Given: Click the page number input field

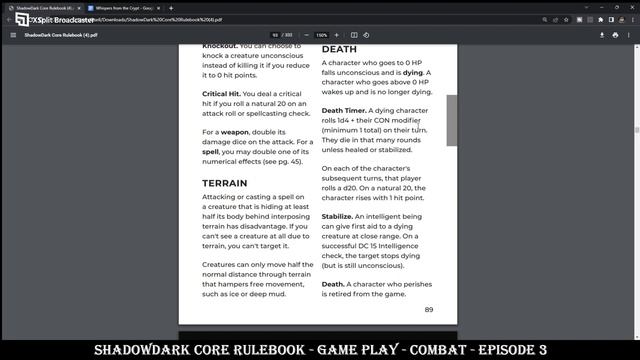Looking at the screenshot, I should pos(275,35).
